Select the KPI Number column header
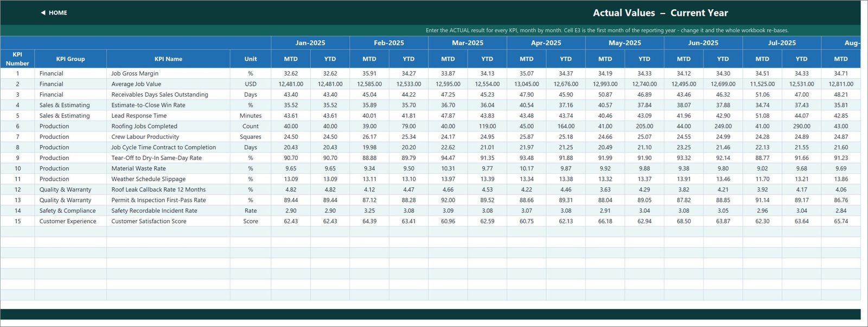This screenshot has height=327, width=868. pos(17,59)
